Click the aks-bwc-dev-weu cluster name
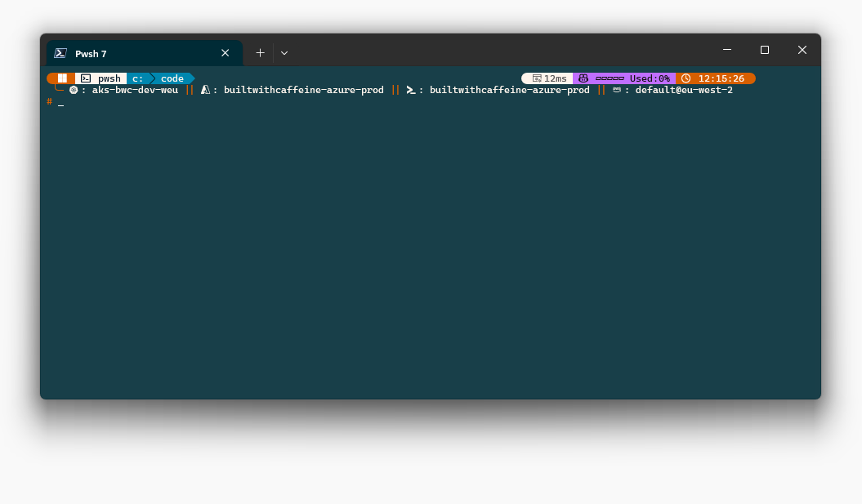The image size is (862, 504). [x=135, y=90]
